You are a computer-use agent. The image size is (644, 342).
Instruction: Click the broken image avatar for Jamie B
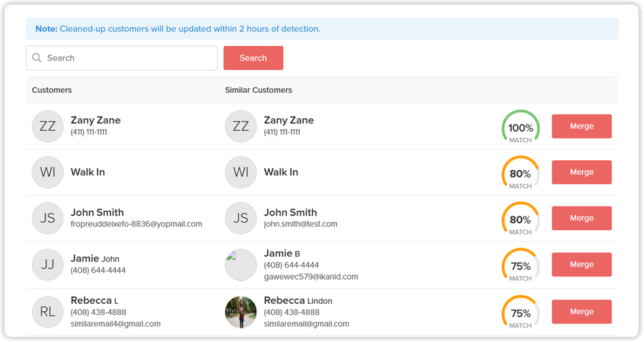coord(241,264)
